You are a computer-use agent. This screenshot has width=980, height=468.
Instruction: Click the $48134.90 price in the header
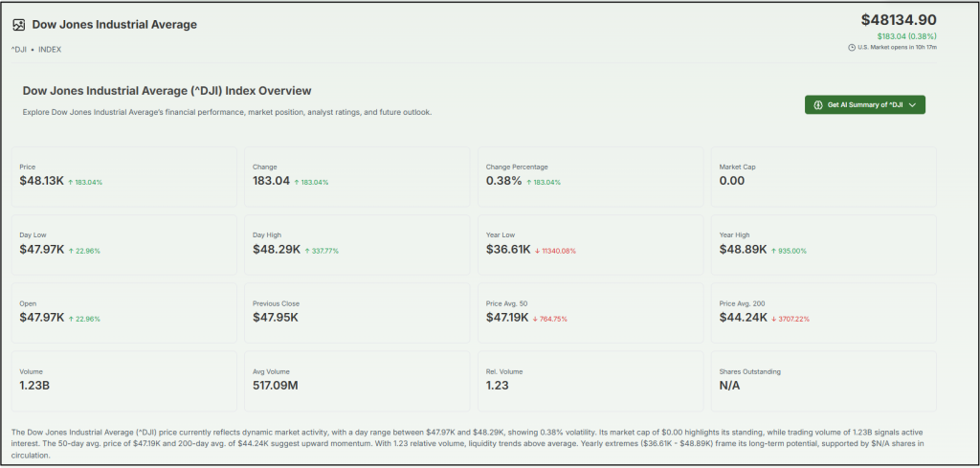898,19
